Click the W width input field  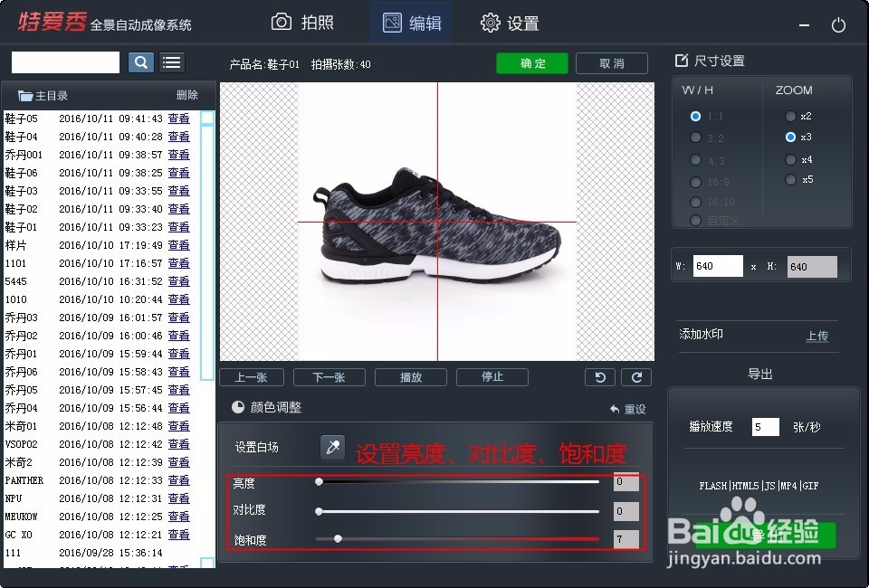(718, 266)
